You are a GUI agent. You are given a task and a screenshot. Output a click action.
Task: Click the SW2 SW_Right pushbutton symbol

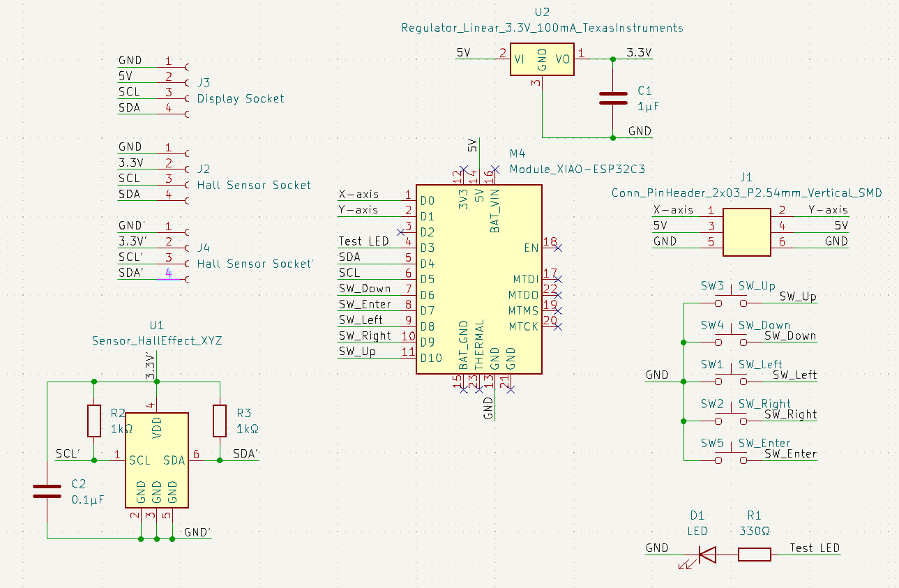coord(730,418)
